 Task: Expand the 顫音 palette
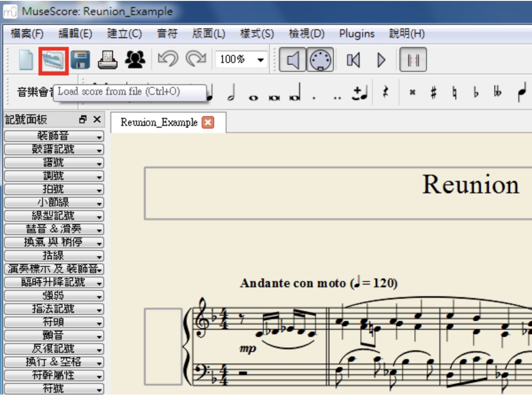coord(54,336)
